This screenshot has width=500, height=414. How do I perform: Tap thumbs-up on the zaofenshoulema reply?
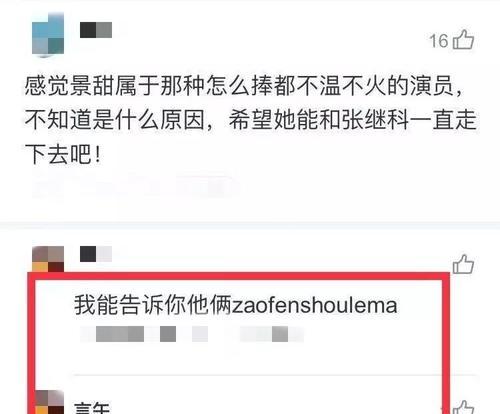point(463,264)
